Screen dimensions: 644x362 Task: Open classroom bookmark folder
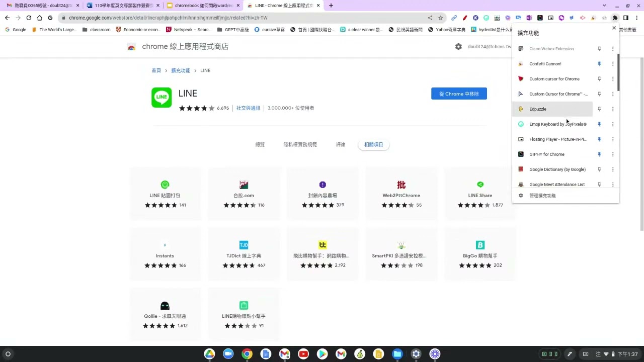click(96, 30)
